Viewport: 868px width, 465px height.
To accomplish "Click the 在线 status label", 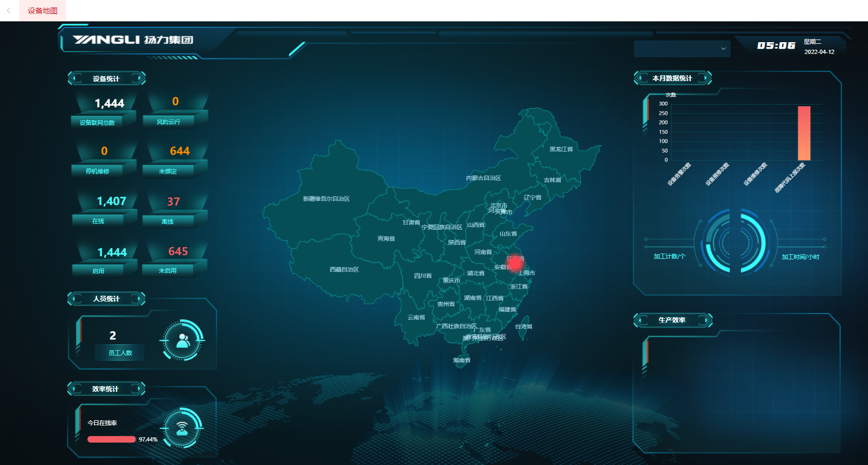I will click(98, 221).
